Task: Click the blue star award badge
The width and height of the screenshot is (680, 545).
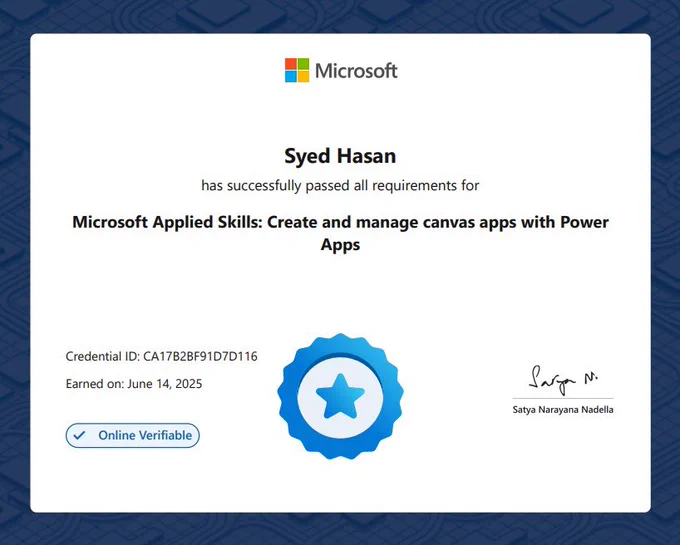Action: [x=340, y=396]
